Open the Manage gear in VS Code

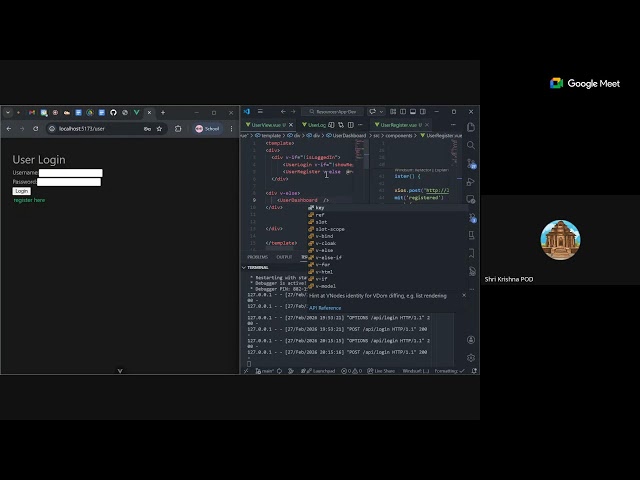[x=471, y=358]
